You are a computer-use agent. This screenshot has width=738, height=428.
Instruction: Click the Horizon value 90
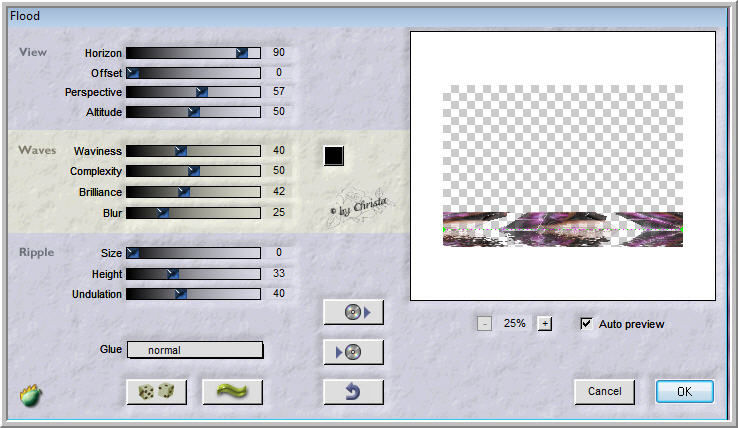(279, 52)
